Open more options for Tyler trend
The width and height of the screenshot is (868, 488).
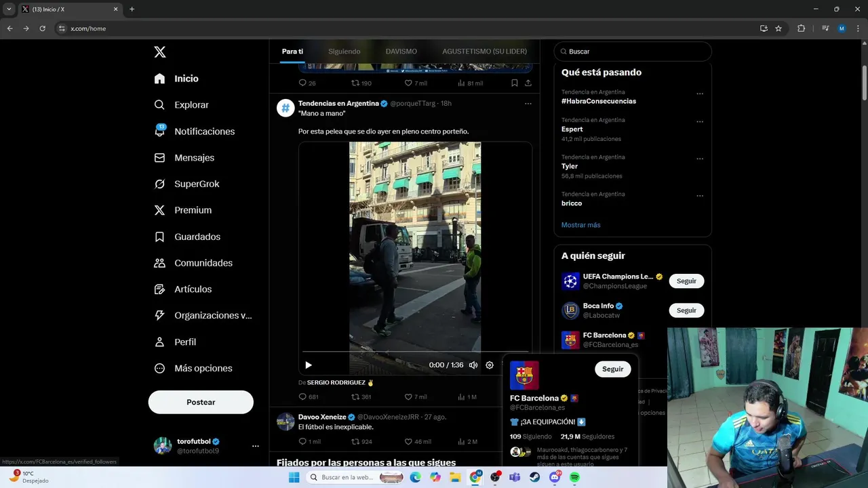(x=700, y=159)
